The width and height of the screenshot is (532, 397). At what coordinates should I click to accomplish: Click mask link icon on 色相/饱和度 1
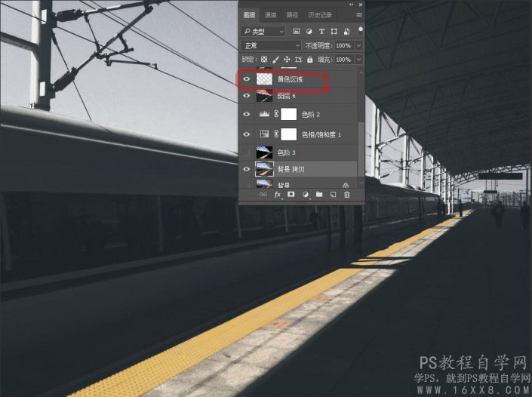coord(276,134)
